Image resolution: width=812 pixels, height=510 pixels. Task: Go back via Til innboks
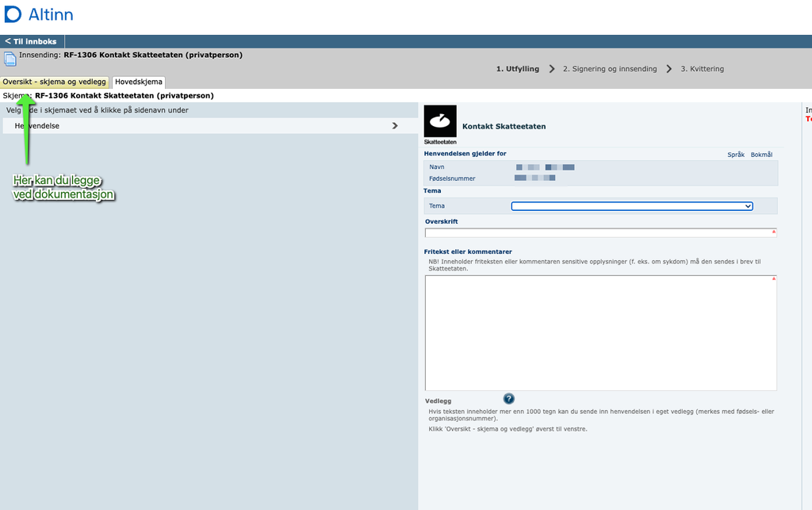[x=32, y=41]
